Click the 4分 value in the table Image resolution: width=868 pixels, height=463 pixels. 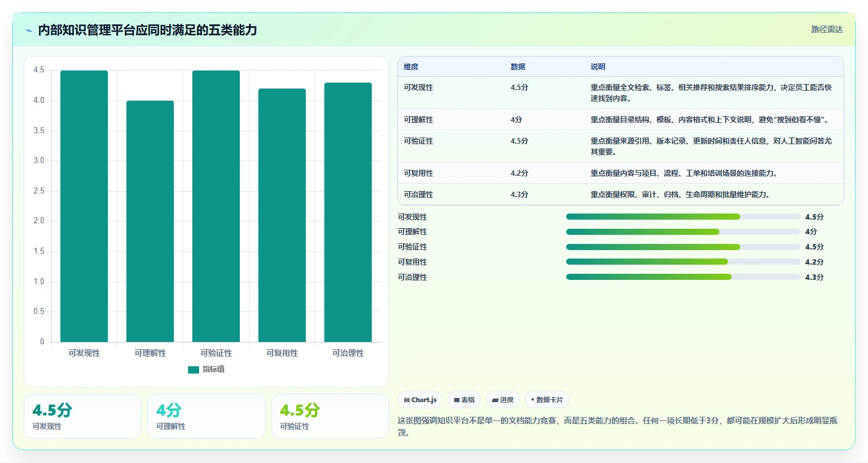[x=516, y=120]
